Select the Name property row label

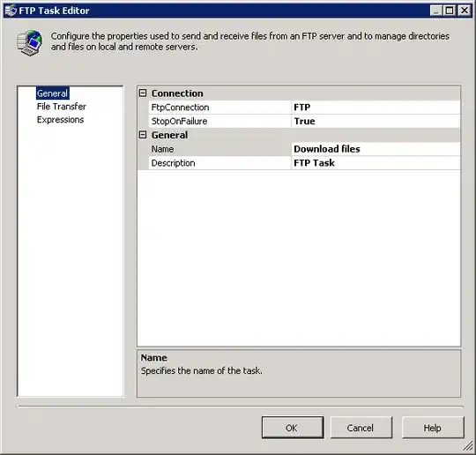pyautogui.click(x=219, y=149)
